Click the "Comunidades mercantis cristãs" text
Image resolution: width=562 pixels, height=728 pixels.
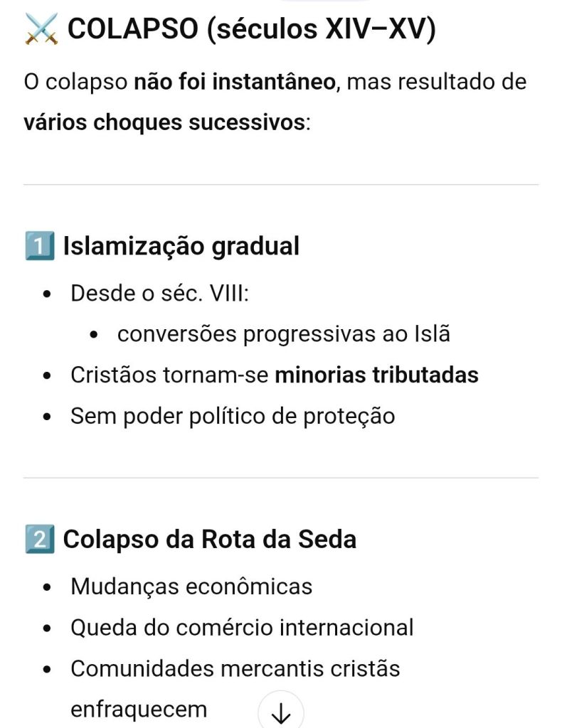tap(235, 668)
